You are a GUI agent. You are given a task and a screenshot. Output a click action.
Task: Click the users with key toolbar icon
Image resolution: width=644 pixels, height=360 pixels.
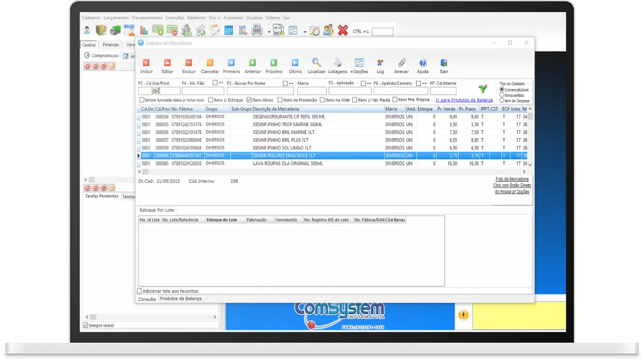(328, 30)
